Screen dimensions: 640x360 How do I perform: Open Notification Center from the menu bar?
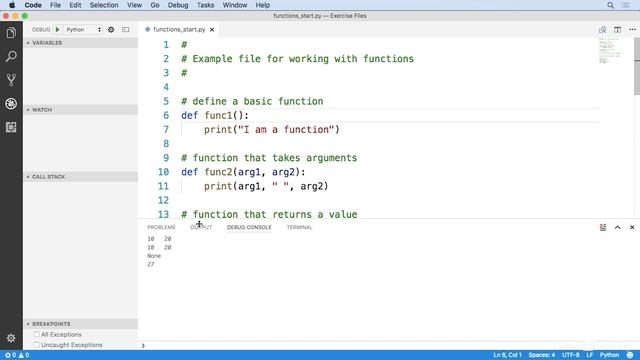click(x=627, y=5)
